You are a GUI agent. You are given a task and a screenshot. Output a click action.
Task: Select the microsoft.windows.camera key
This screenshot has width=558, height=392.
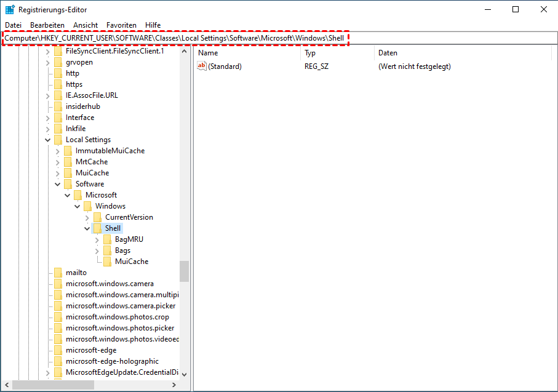(110, 284)
